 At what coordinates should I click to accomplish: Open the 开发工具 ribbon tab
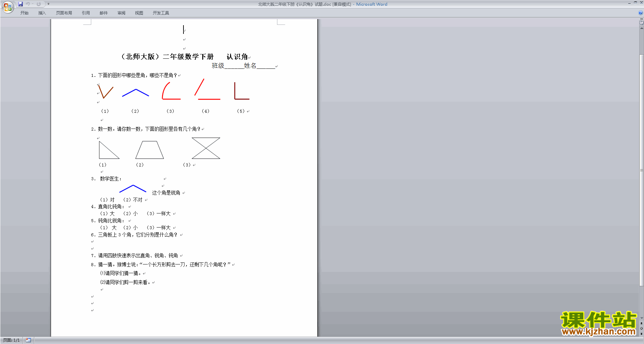[x=161, y=13]
